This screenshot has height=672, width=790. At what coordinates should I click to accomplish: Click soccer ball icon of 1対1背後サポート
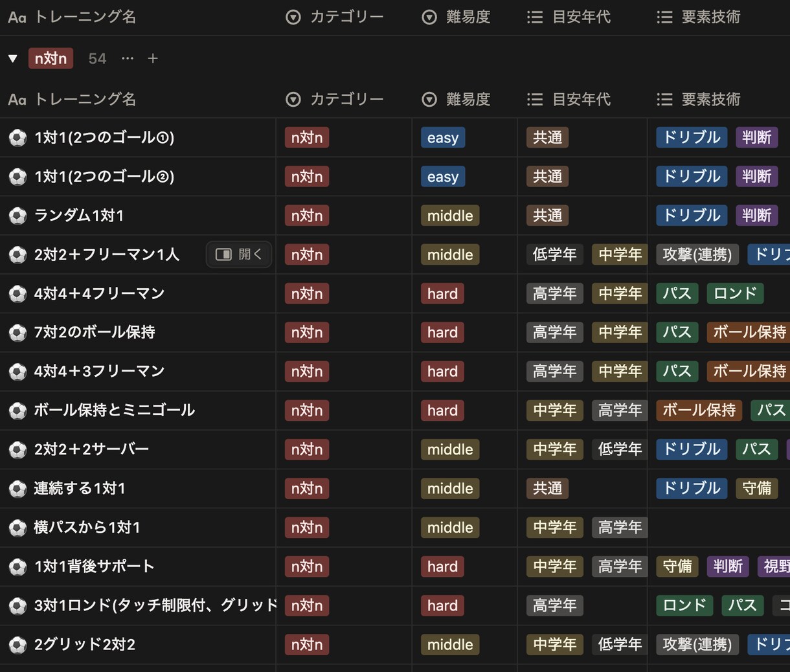(x=17, y=566)
